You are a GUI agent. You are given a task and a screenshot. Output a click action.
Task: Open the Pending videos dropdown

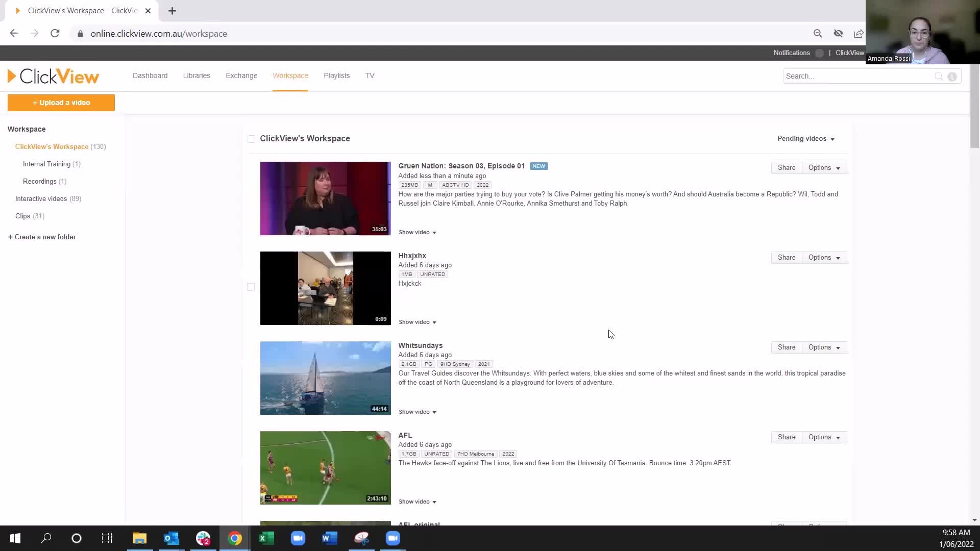click(805, 139)
